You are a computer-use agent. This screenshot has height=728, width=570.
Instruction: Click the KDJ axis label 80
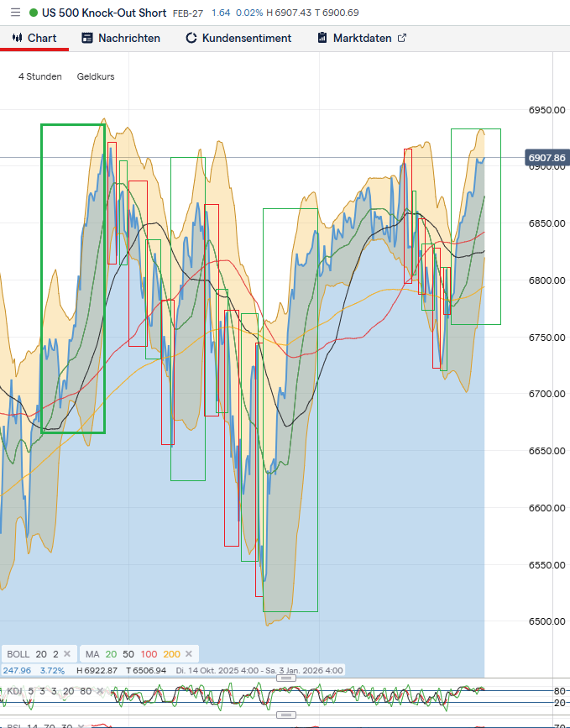[559, 691]
